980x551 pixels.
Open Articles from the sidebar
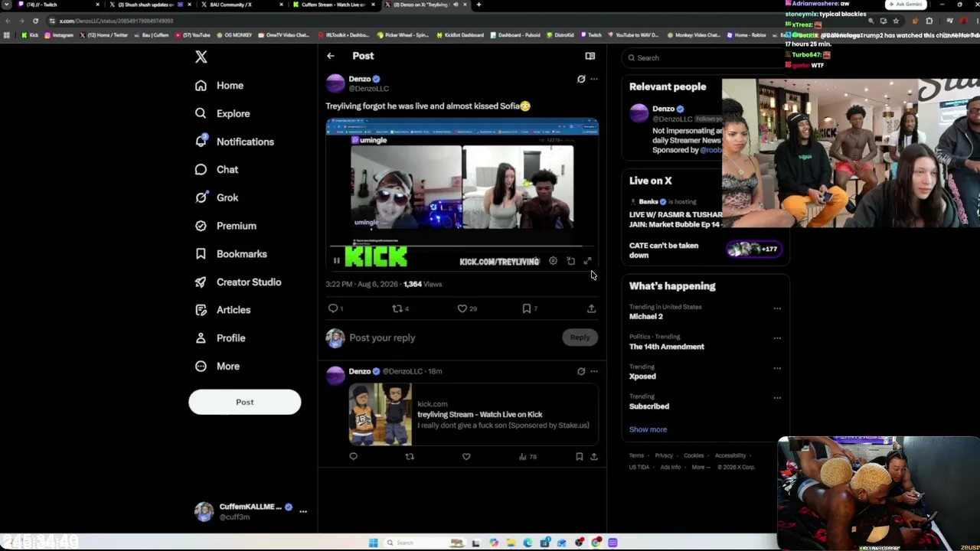(x=222, y=310)
